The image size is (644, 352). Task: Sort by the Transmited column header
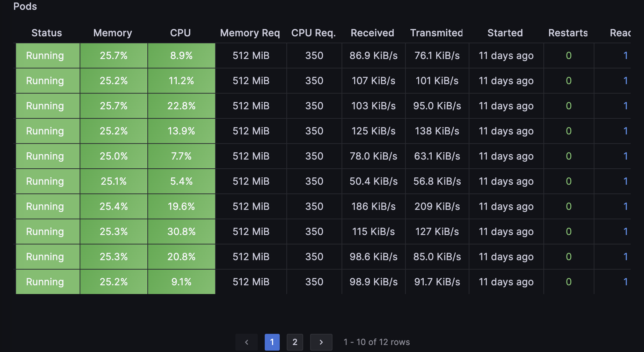436,33
